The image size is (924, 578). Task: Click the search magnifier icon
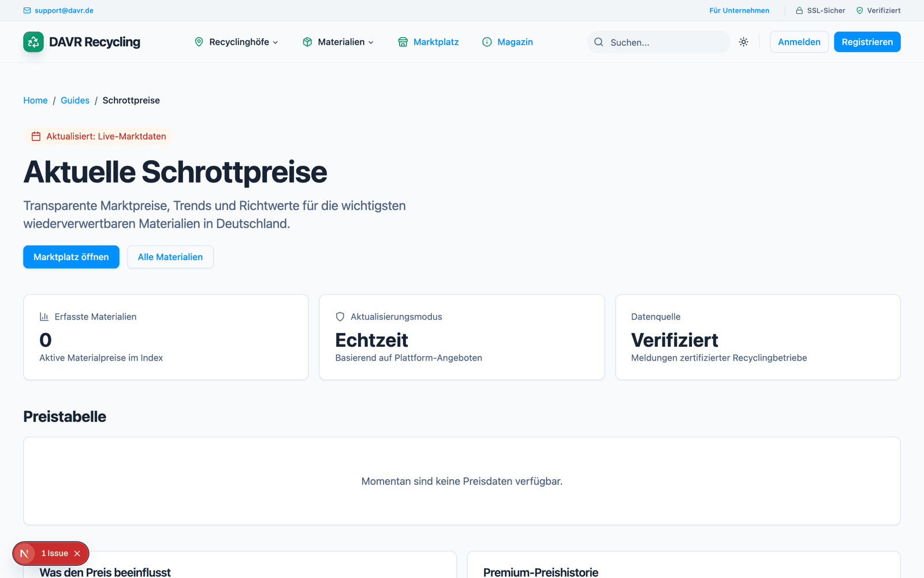click(599, 42)
